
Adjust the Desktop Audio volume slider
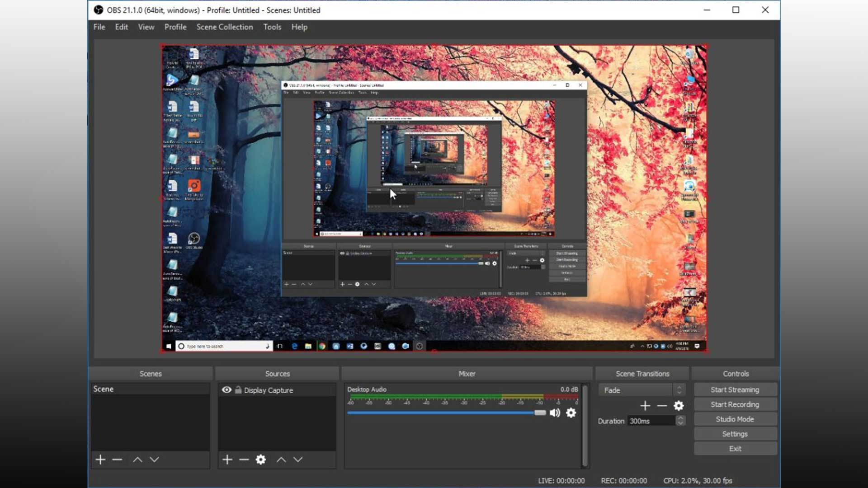click(x=447, y=413)
